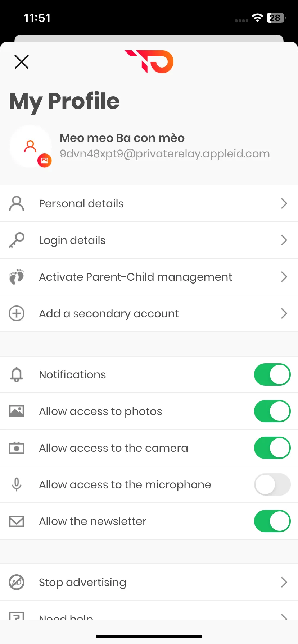Tap the microphone icon

point(17,484)
